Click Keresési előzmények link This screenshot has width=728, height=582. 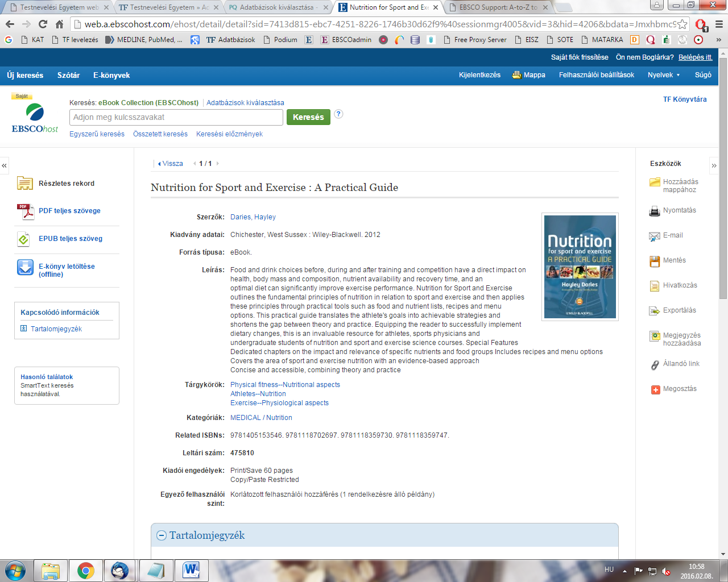pos(229,134)
